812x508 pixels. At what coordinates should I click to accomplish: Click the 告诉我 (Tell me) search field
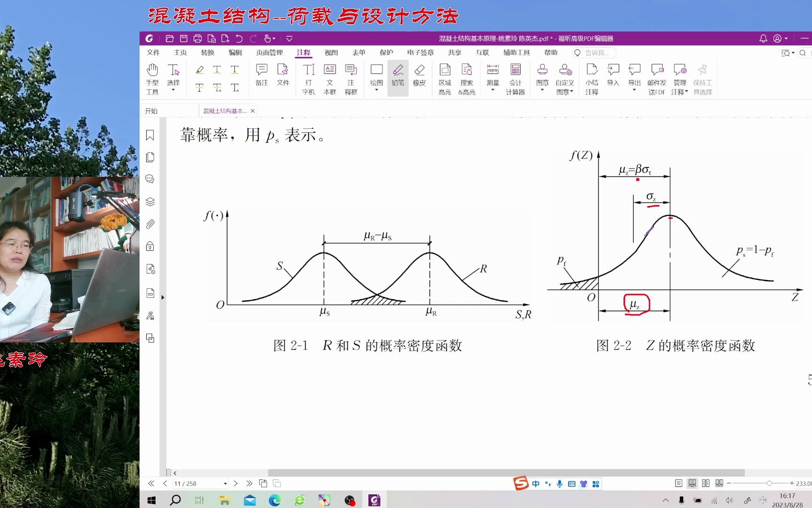[x=594, y=53]
